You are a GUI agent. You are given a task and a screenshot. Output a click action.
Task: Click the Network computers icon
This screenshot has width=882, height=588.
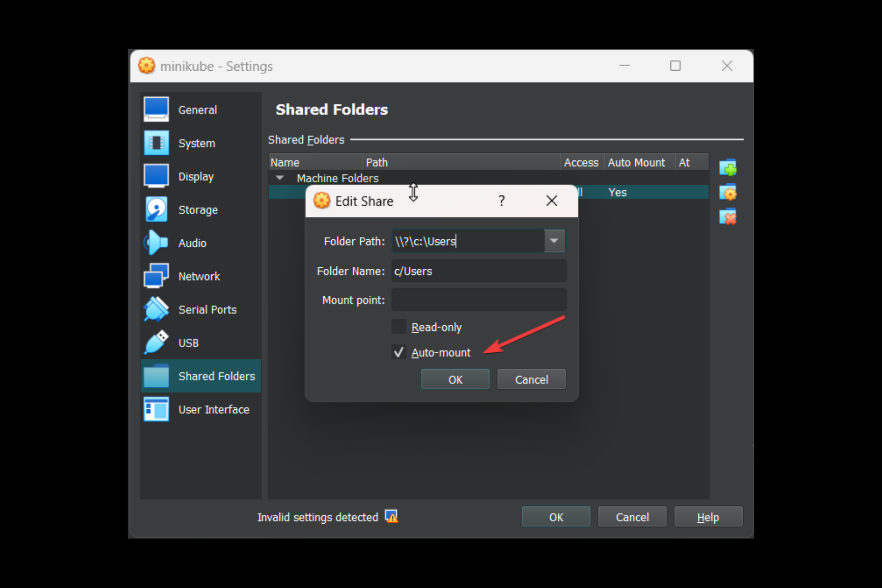[x=156, y=276]
